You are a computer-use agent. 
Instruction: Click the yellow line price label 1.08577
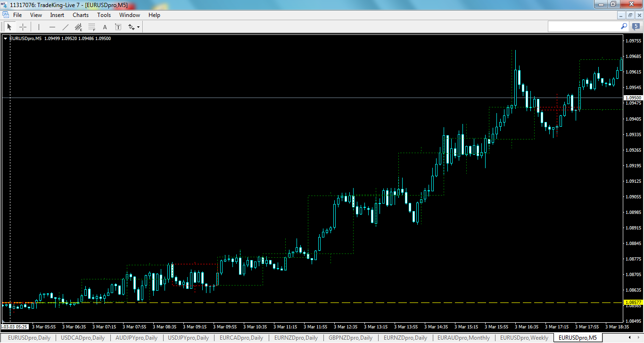click(x=633, y=302)
